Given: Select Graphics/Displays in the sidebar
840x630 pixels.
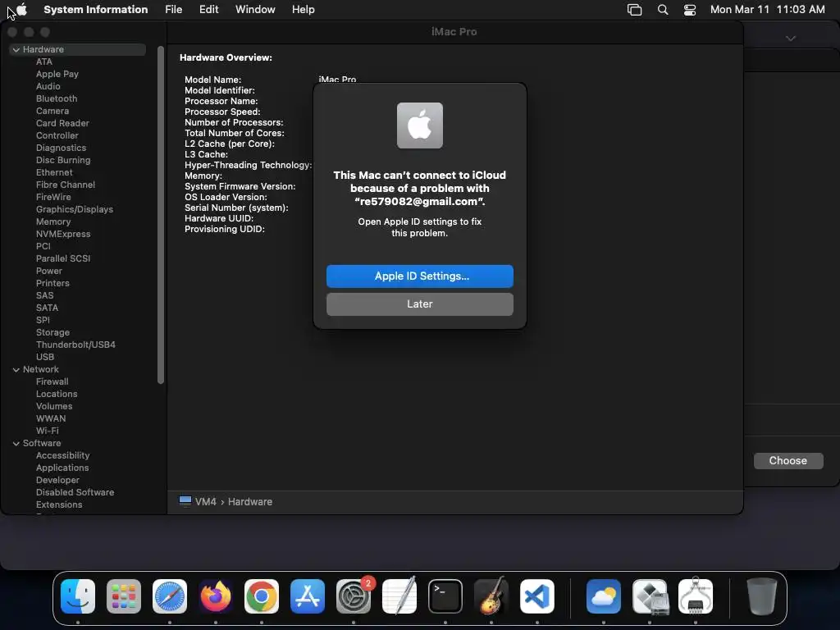Looking at the screenshot, I should 75,209.
